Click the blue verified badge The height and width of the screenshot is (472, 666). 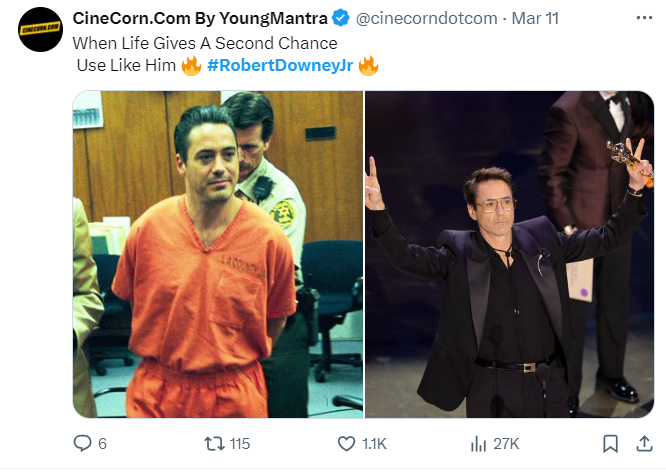340,18
